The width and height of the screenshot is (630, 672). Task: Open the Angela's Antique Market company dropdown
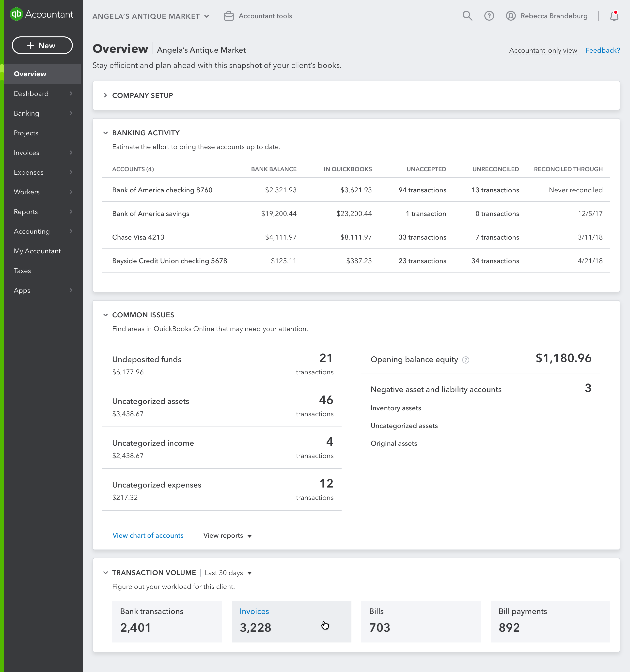click(151, 16)
